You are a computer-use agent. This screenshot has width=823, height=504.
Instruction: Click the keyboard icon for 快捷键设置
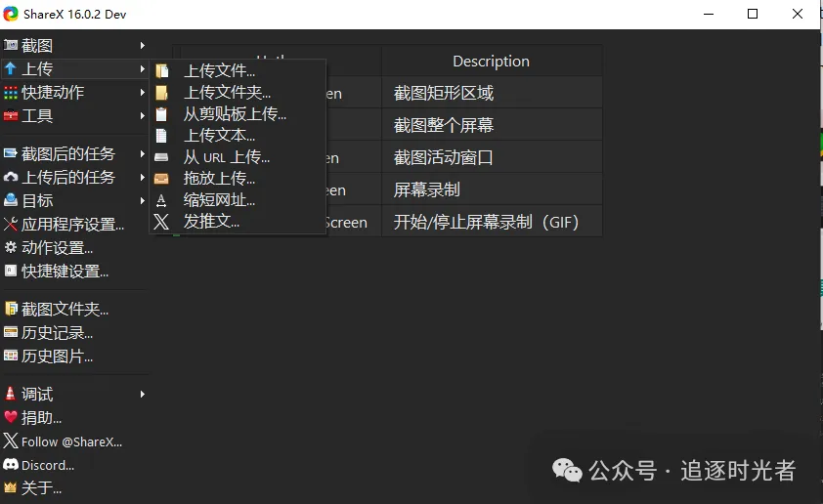coord(11,271)
